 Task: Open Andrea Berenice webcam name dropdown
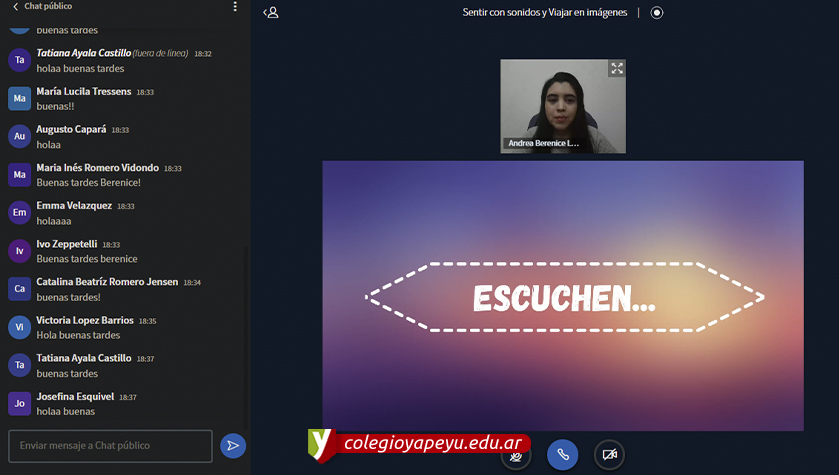click(543, 143)
